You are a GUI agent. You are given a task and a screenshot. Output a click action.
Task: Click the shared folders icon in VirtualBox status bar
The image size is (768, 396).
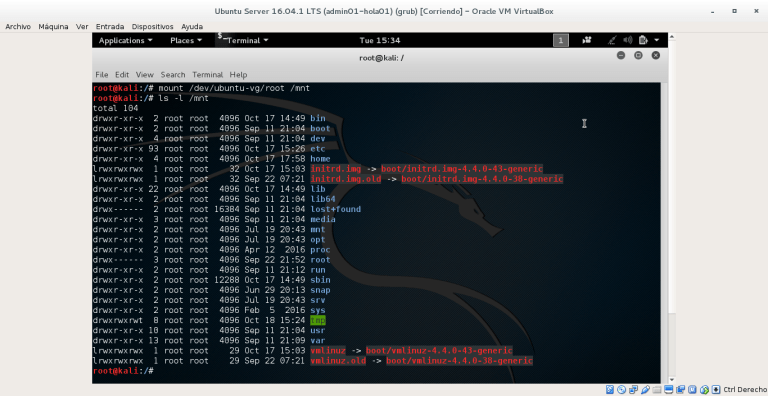coord(657,390)
